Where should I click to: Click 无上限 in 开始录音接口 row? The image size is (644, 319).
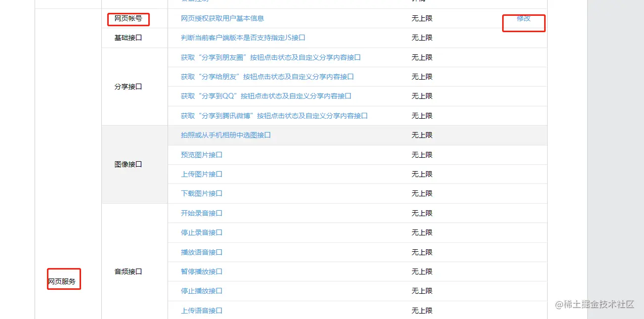(422, 213)
